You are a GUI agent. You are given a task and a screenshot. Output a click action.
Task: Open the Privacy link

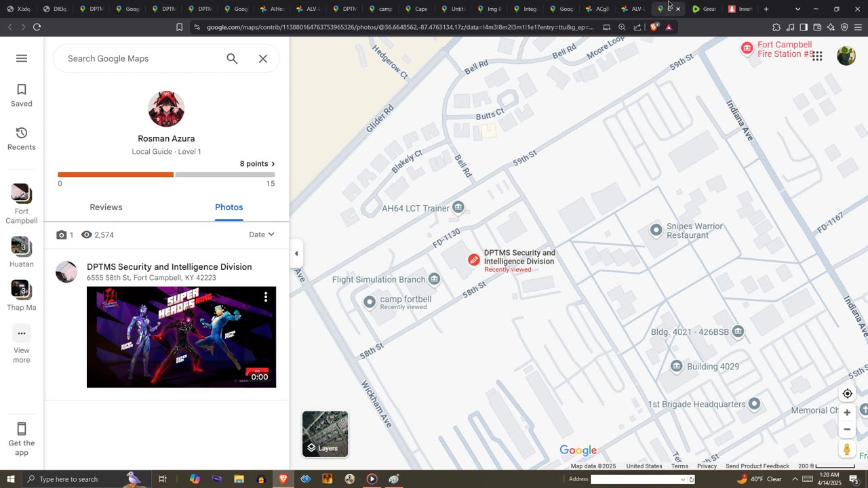pos(707,466)
